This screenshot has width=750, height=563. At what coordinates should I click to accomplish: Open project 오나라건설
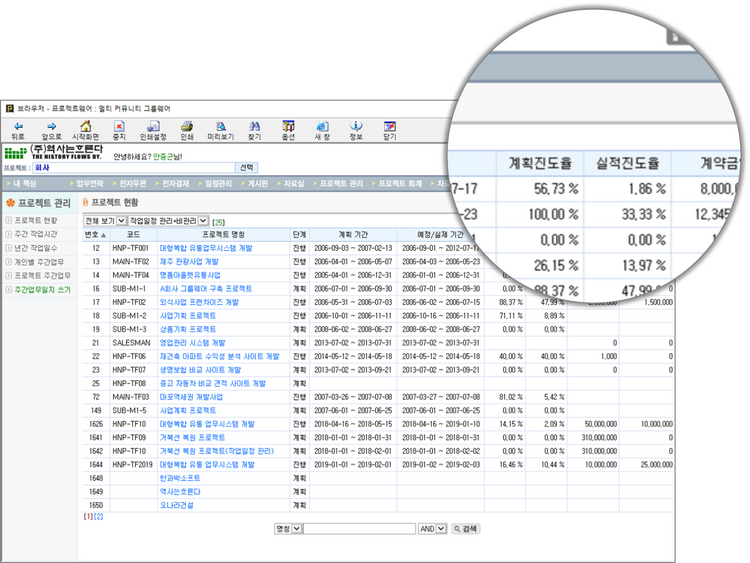coord(176,505)
